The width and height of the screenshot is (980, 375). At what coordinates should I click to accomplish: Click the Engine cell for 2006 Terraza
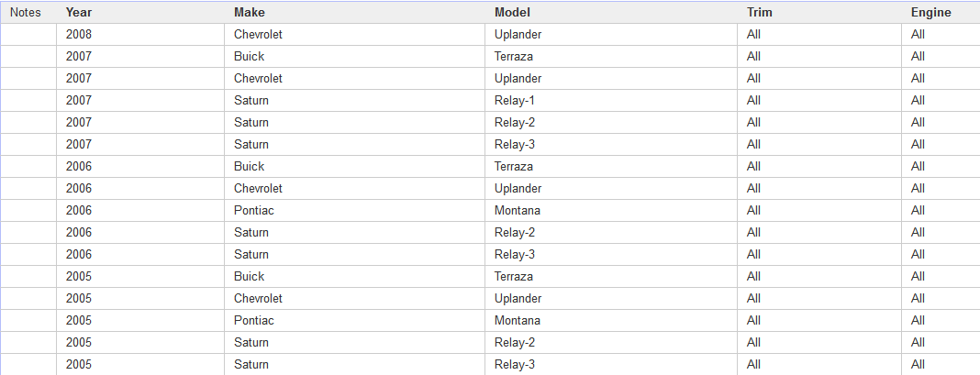(941, 166)
